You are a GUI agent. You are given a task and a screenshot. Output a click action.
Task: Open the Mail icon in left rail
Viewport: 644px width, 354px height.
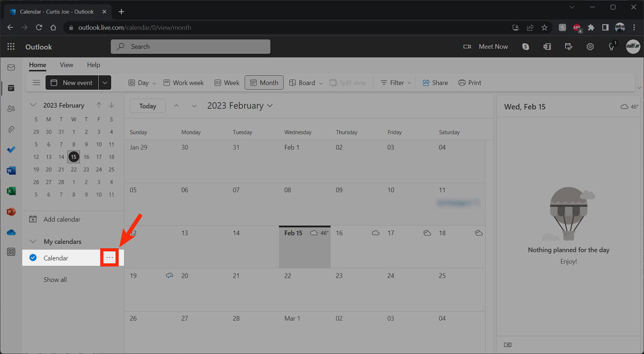coord(11,68)
